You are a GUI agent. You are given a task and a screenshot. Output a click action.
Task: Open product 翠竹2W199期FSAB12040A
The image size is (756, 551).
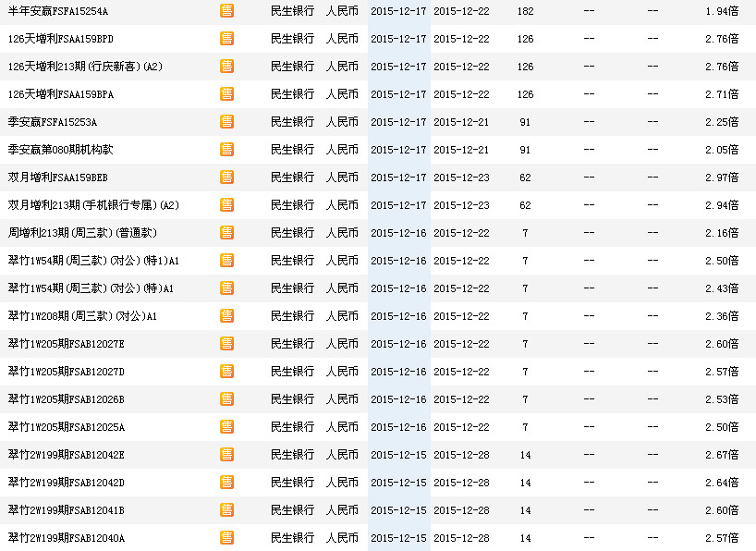pyautogui.click(x=66, y=538)
